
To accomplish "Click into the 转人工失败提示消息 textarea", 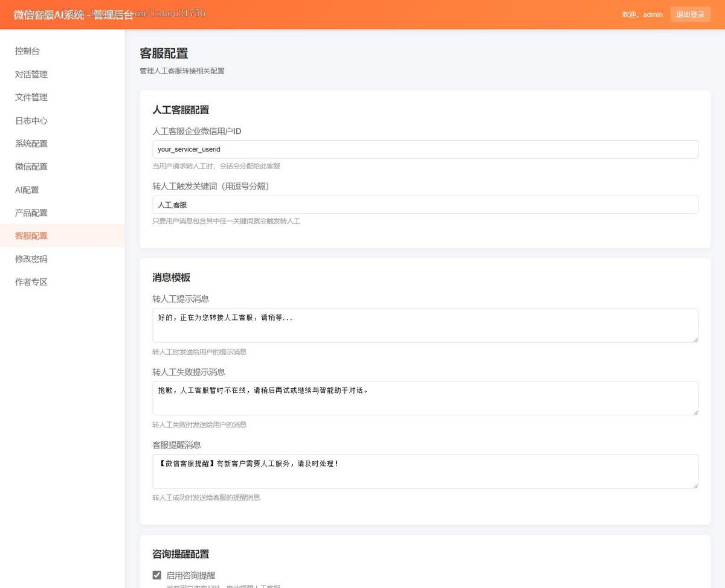I will point(425,398).
